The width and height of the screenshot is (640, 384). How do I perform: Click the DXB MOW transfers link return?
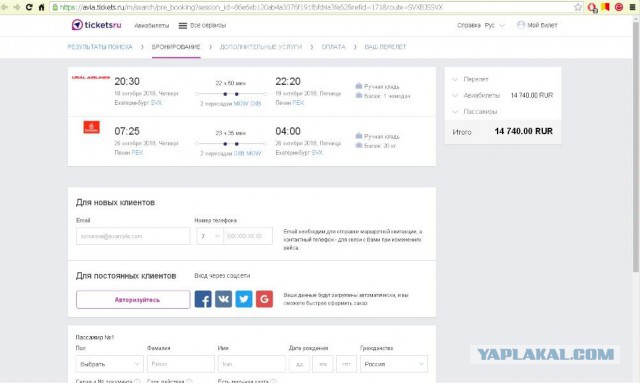[247, 153]
